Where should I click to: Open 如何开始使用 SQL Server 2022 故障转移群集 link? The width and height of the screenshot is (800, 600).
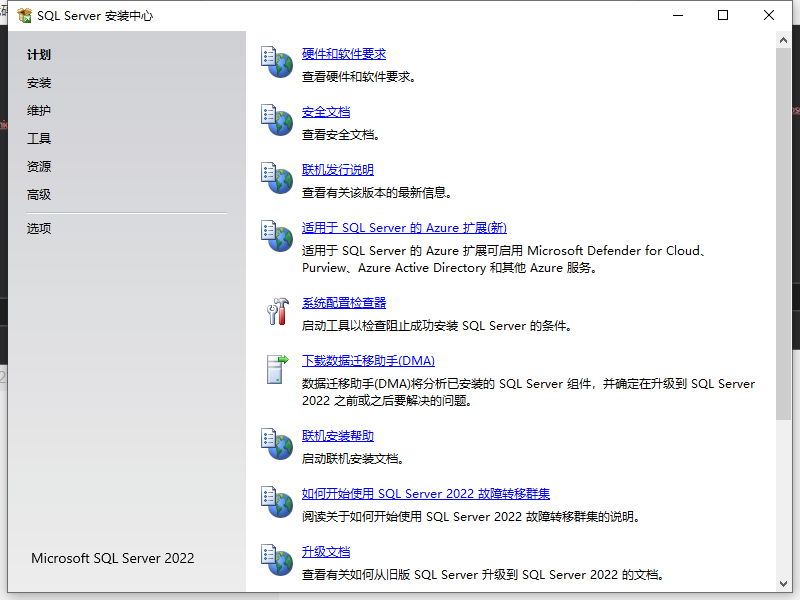click(426, 493)
